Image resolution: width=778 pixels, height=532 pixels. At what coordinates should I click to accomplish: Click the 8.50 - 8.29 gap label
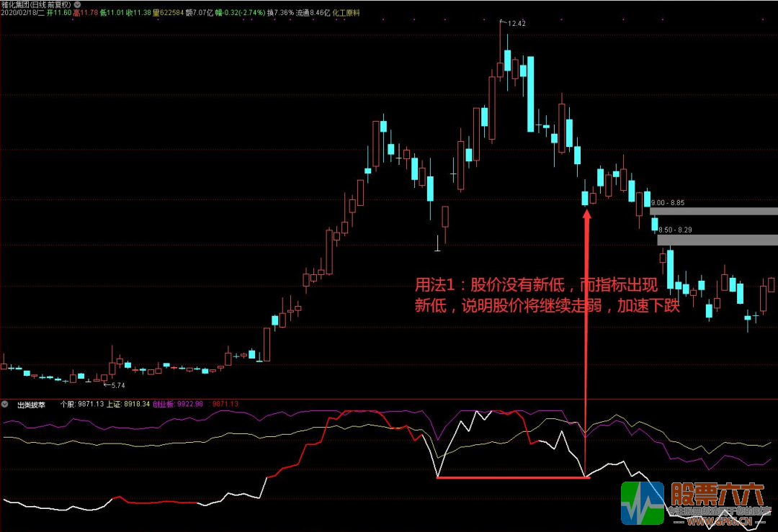click(x=675, y=230)
